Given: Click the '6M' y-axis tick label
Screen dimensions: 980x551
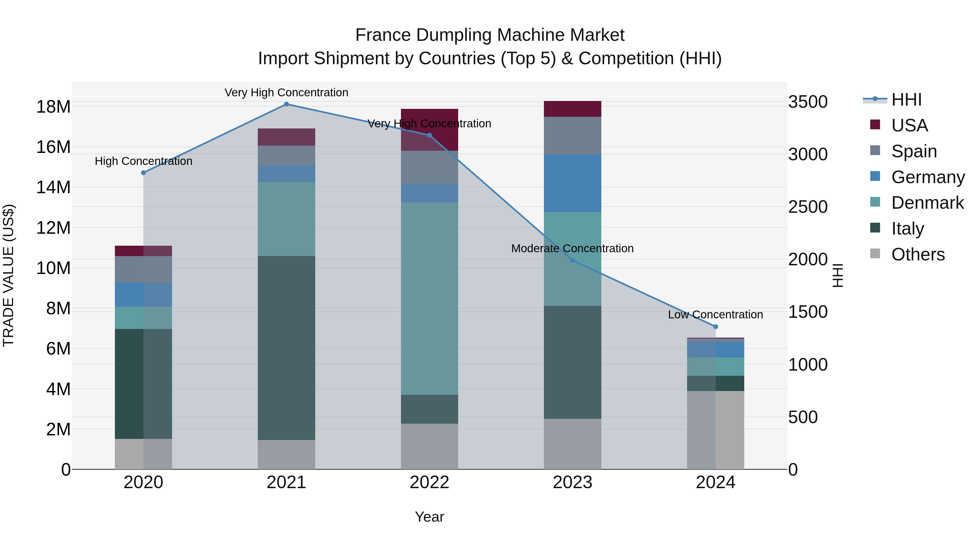Looking at the screenshot, I should click(58, 349).
